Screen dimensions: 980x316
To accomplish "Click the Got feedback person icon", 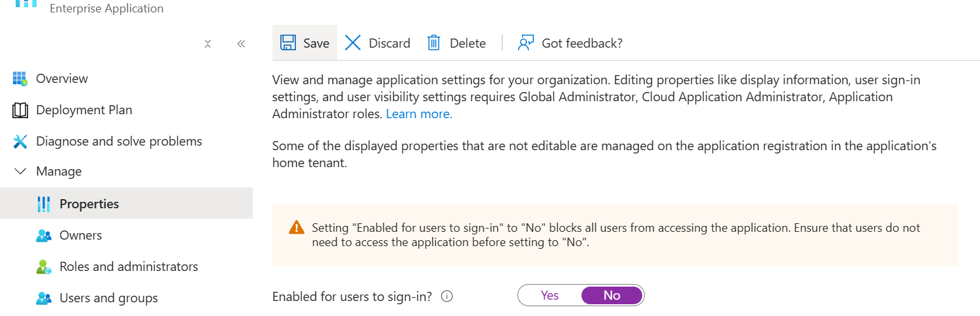I will tap(526, 43).
